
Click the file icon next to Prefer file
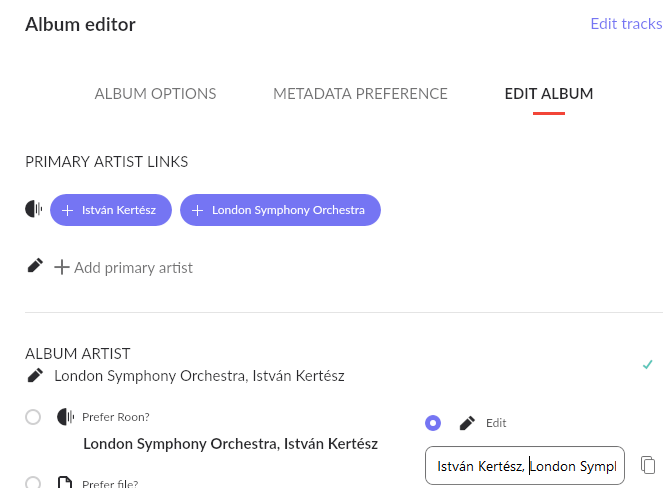coord(65,482)
